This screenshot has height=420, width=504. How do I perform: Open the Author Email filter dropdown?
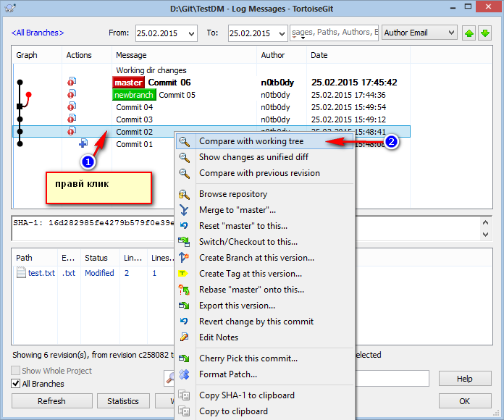[451, 33]
